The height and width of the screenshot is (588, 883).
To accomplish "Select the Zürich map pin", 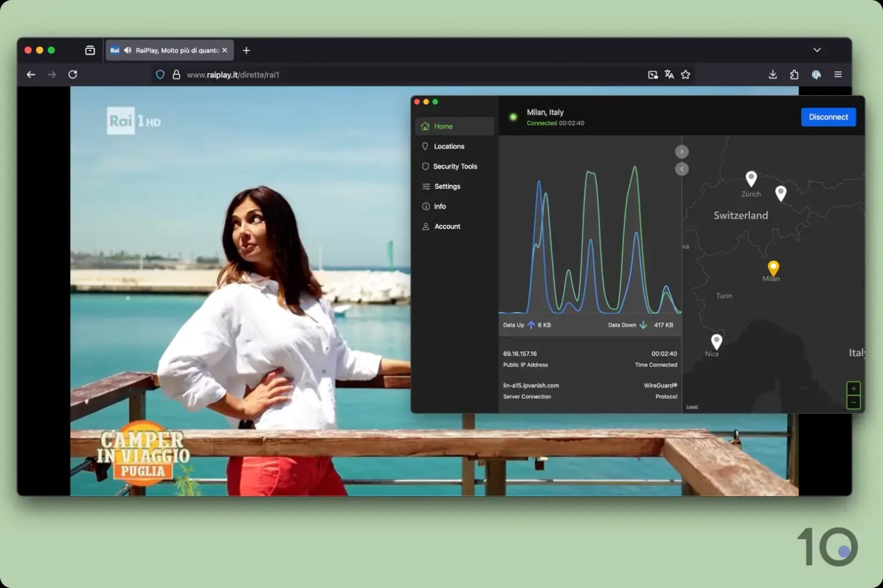I will [751, 178].
